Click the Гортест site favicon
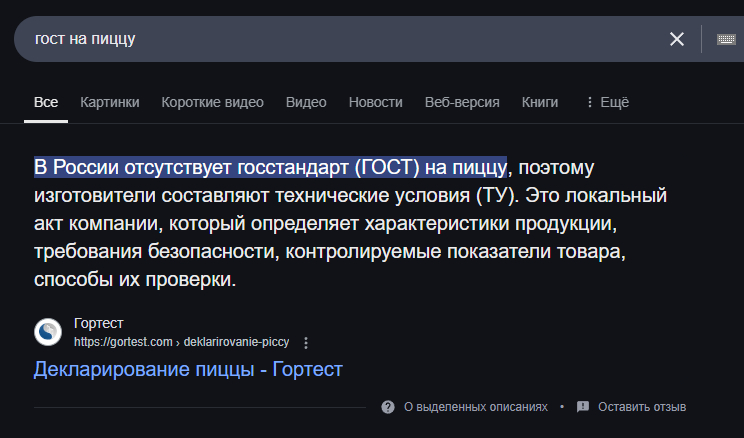The width and height of the screenshot is (744, 438). (x=49, y=332)
